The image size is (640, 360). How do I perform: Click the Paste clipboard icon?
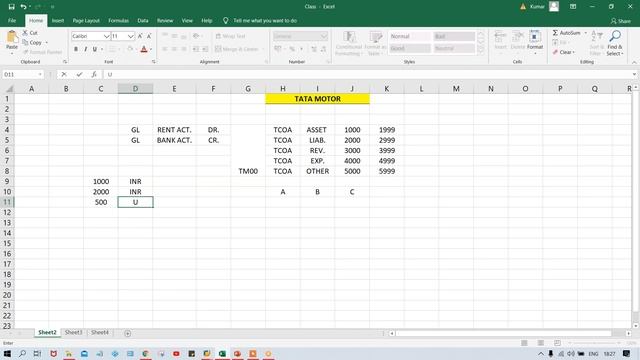click(12, 38)
